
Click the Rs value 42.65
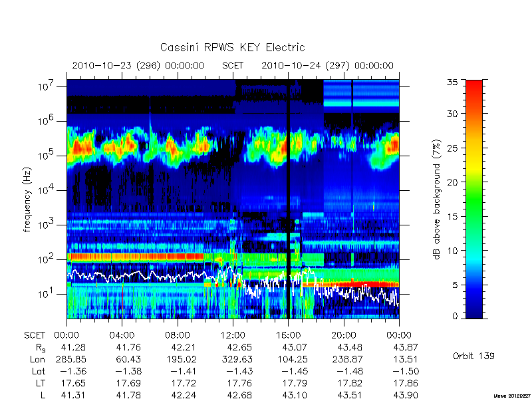click(239, 347)
